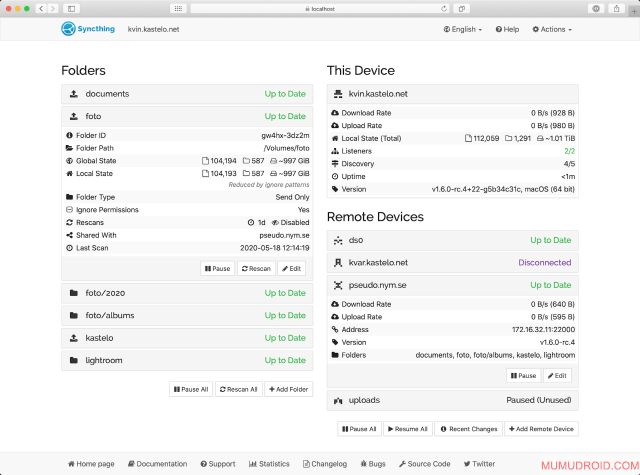Edit the foto folder
Image resolution: width=640 pixels, height=475 pixels.
(x=291, y=269)
